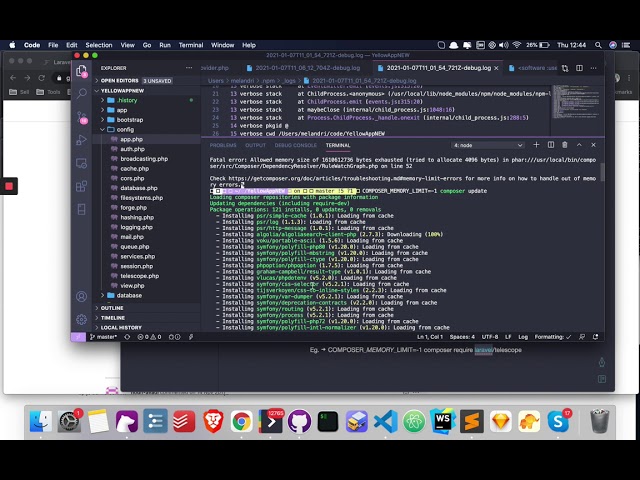
Task: Open Brave browser from the Dock
Action: [213, 421]
